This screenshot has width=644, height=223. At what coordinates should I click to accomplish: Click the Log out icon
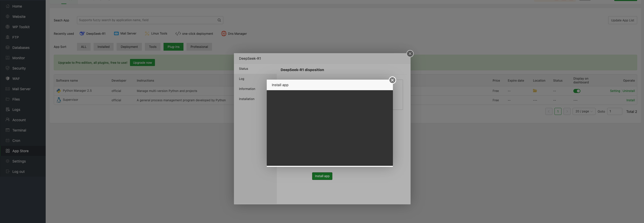pyautogui.click(x=8, y=172)
